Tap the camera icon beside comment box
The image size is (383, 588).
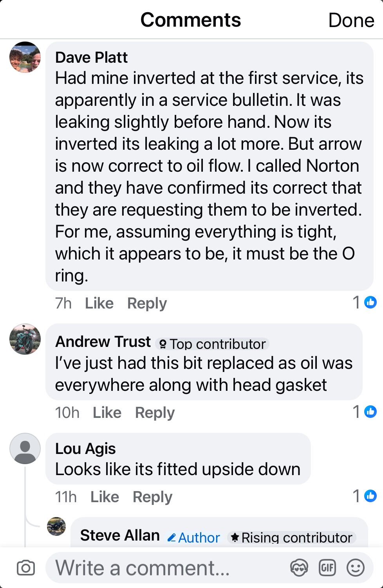pyautogui.click(x=26, y=568)
